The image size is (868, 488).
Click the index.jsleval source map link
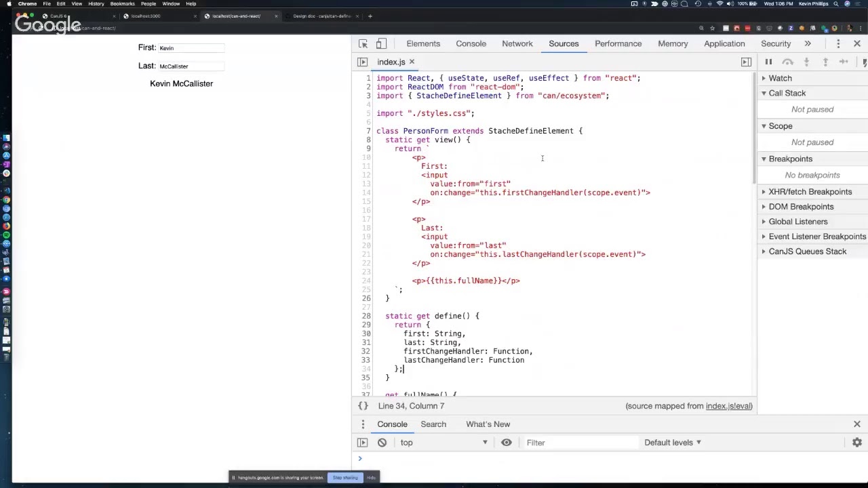(x=728, y=405)
